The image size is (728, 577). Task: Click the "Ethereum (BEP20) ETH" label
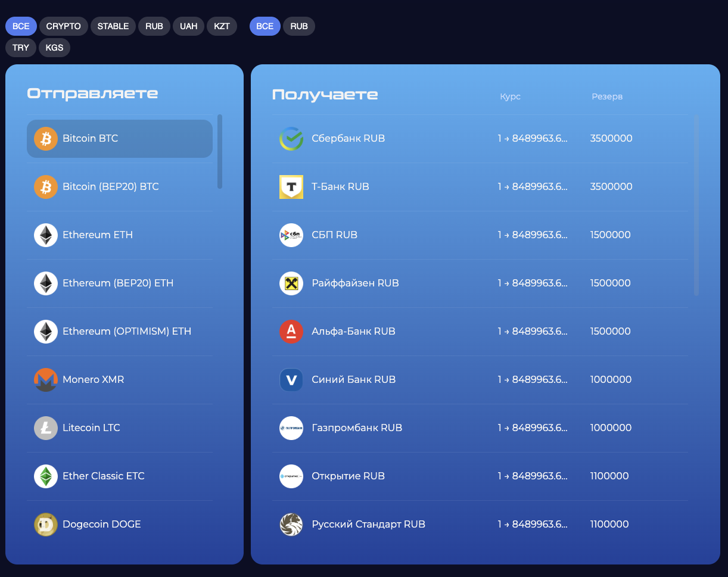click(118, 283)
